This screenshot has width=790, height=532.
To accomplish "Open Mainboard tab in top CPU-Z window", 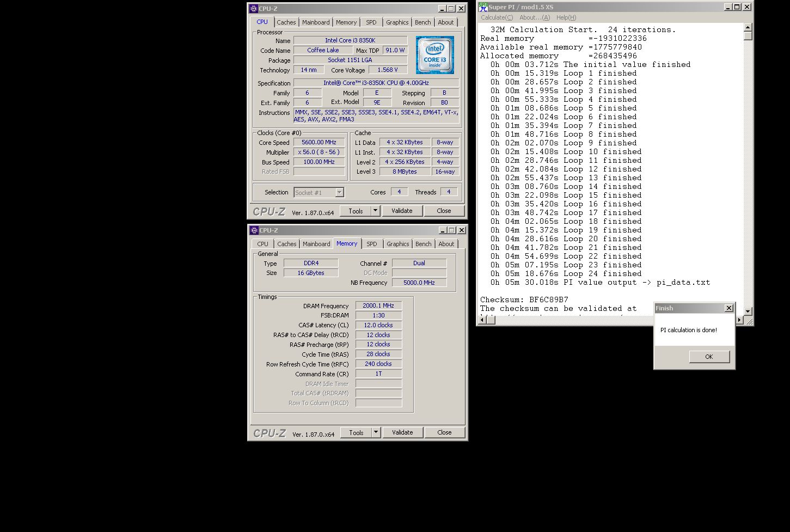I will pyautogui.click(x=316, y=22).
